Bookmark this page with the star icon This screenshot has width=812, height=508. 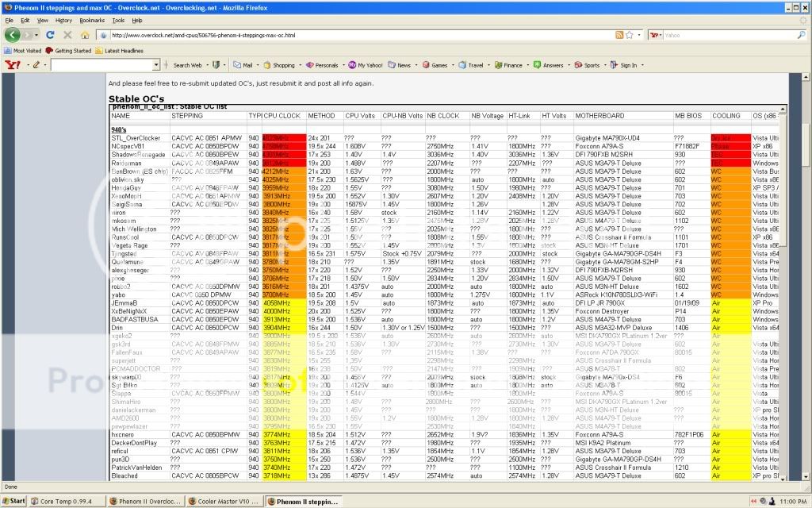click(628, 35)
